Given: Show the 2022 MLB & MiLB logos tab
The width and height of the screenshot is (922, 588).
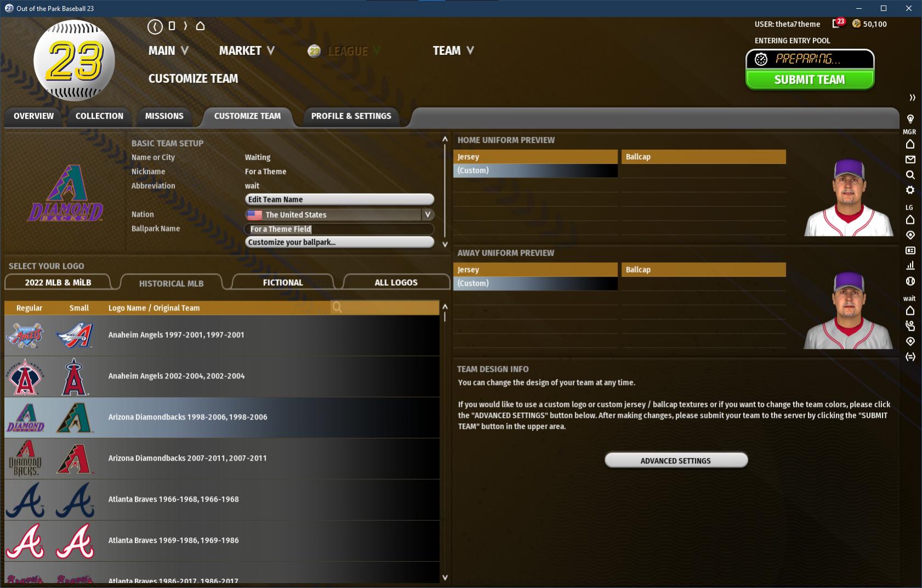Looking at the screenshot, I should tap(58, 282).
